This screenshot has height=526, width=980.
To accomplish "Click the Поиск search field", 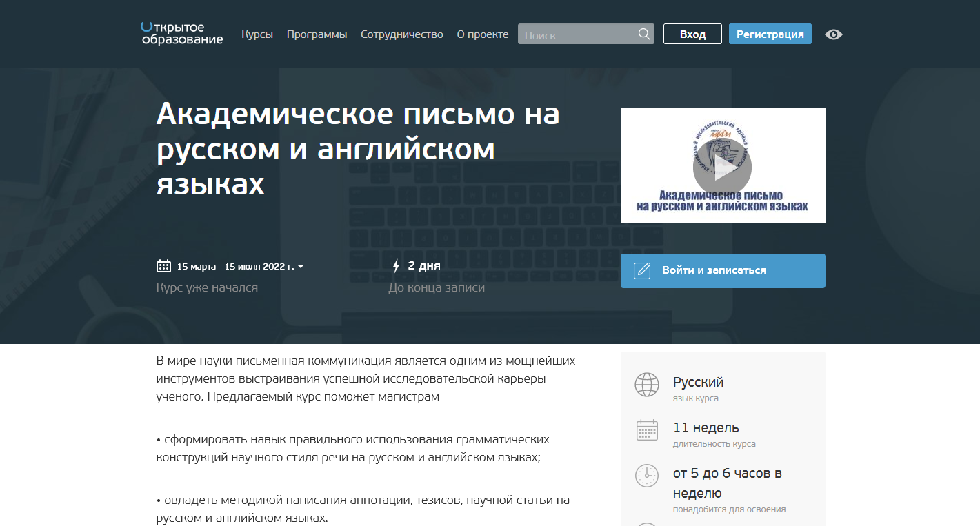I will pyautogui.click(x=579, y=33).
